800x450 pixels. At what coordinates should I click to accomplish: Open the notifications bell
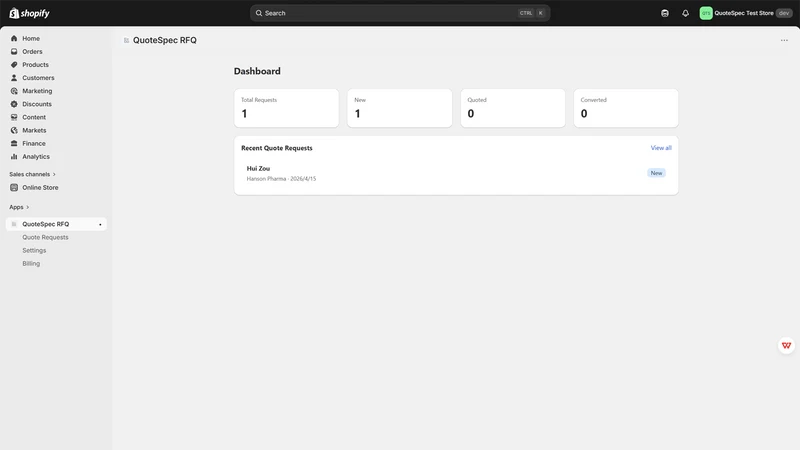(685, 13)
